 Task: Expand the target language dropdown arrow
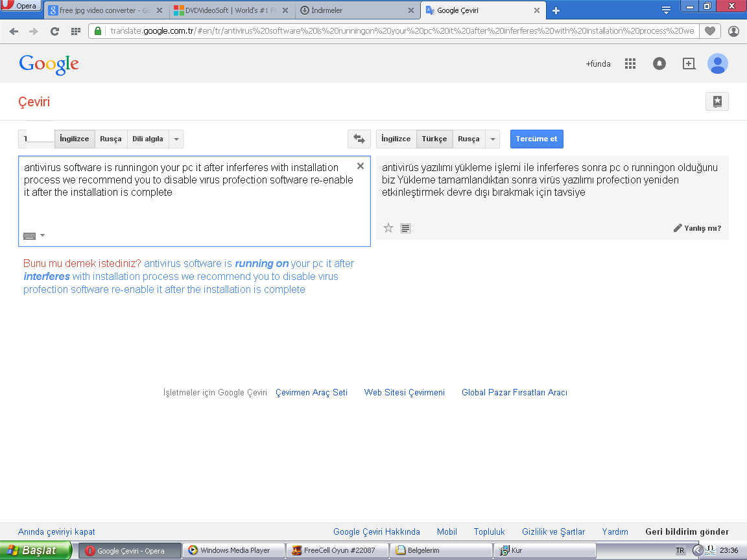493,139
